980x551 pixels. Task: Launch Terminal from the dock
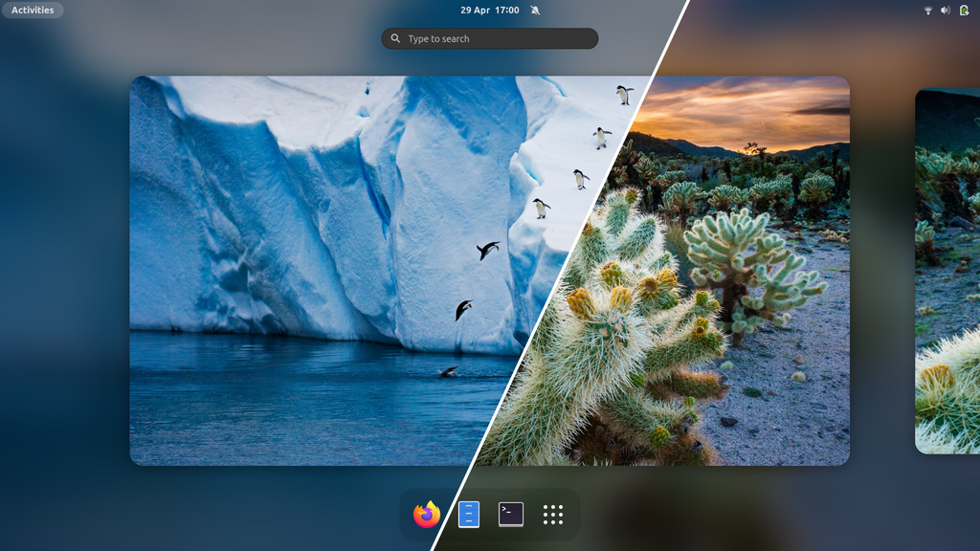511,515
